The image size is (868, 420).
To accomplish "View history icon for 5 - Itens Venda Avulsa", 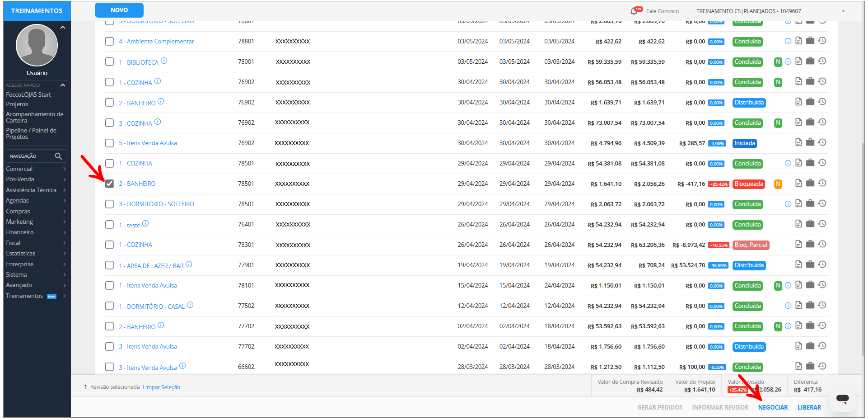I will [x=822, y=142].
